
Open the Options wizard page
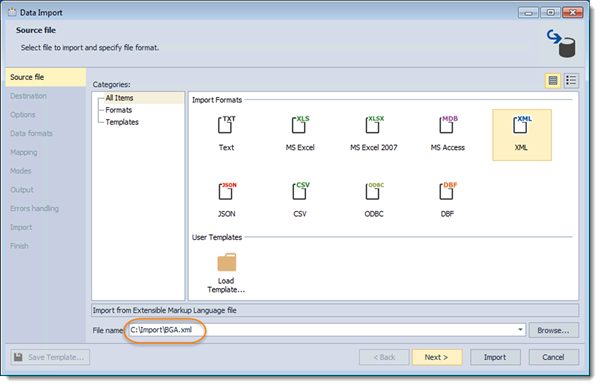[23, 115]
